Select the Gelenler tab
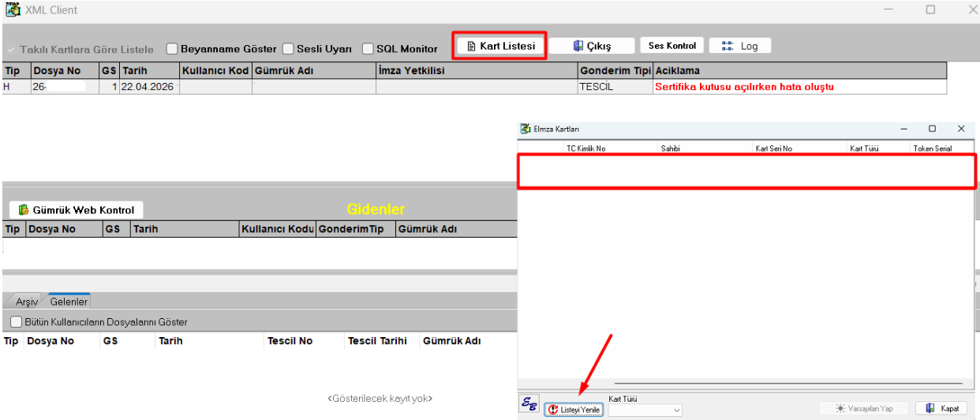The image size is (980, 420). pos(69,302)
